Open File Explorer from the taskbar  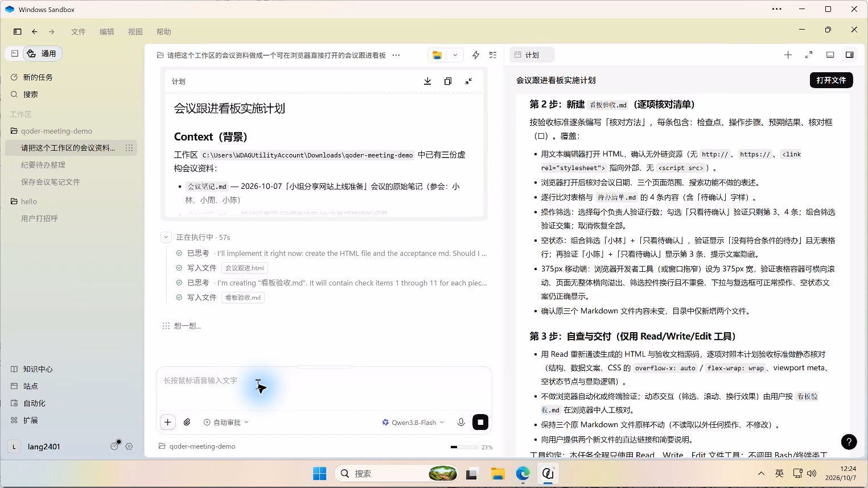point(498,473)
